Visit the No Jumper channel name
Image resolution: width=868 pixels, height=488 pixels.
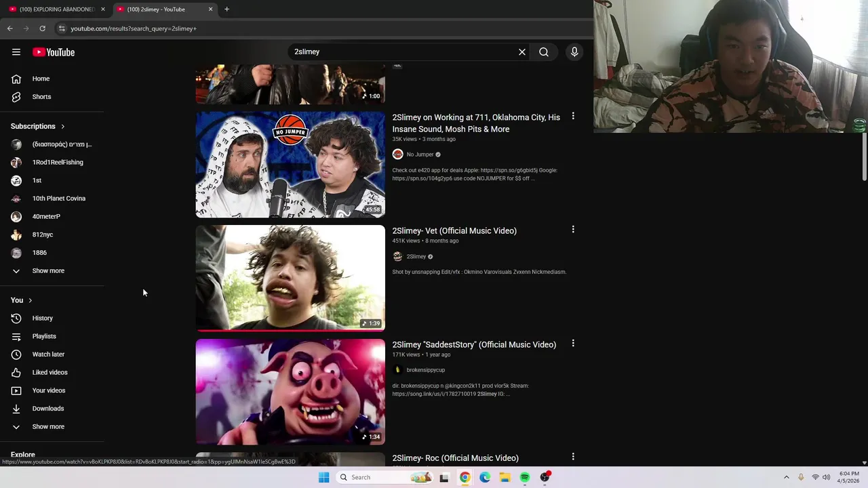coord(420,155)
